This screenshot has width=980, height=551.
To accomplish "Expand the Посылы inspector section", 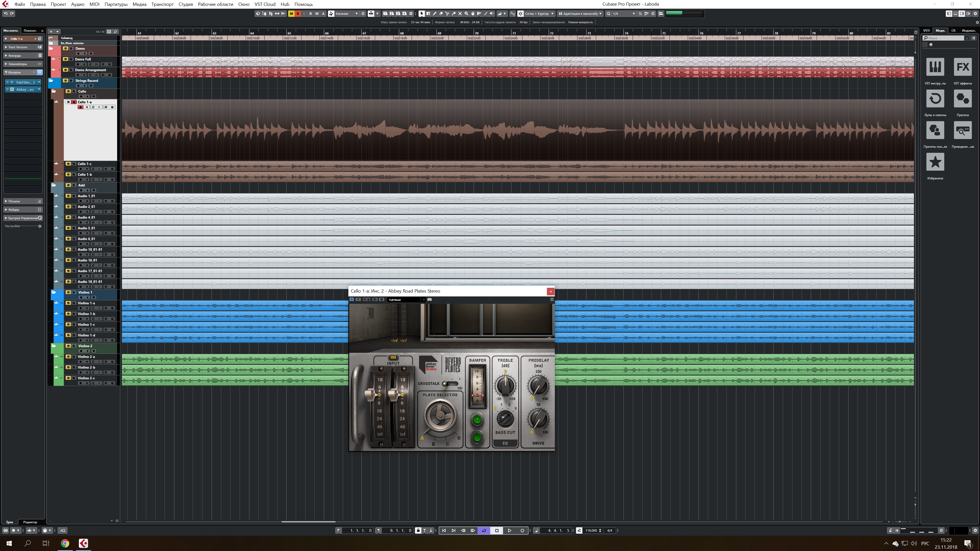I will (14, 201).
